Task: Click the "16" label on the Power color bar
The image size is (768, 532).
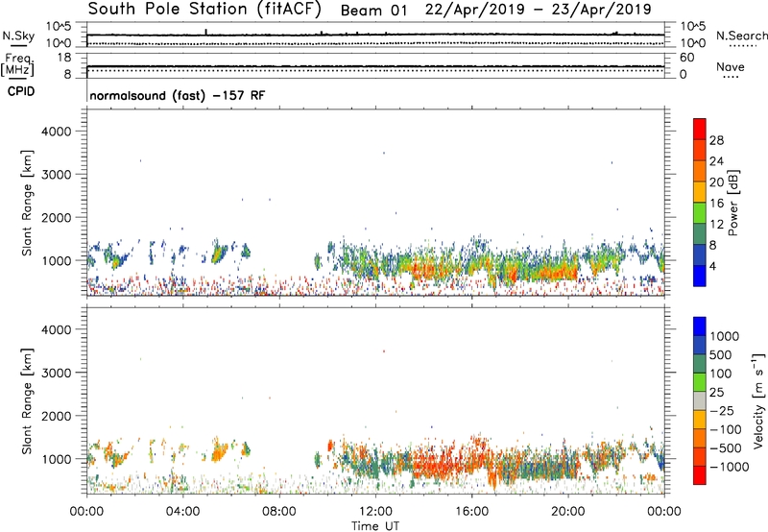Action: [x=716, y=204]
